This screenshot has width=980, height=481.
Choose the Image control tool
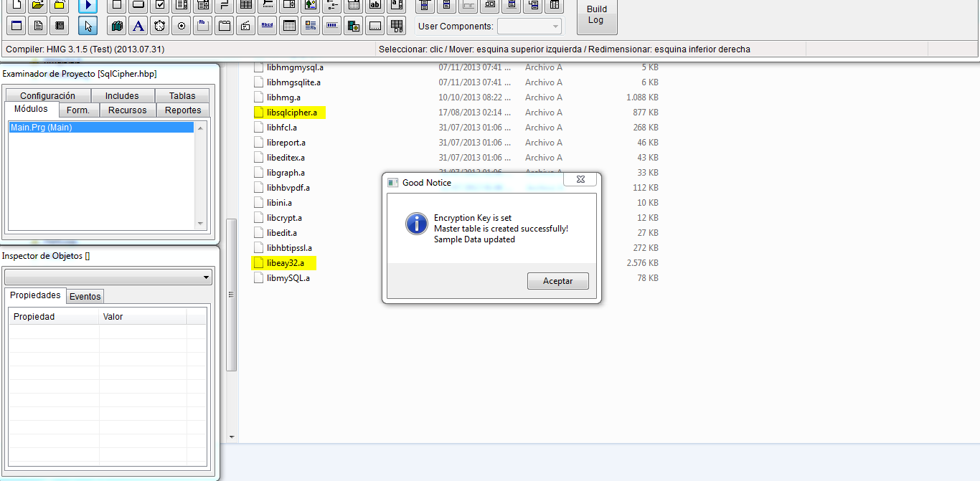310,6
